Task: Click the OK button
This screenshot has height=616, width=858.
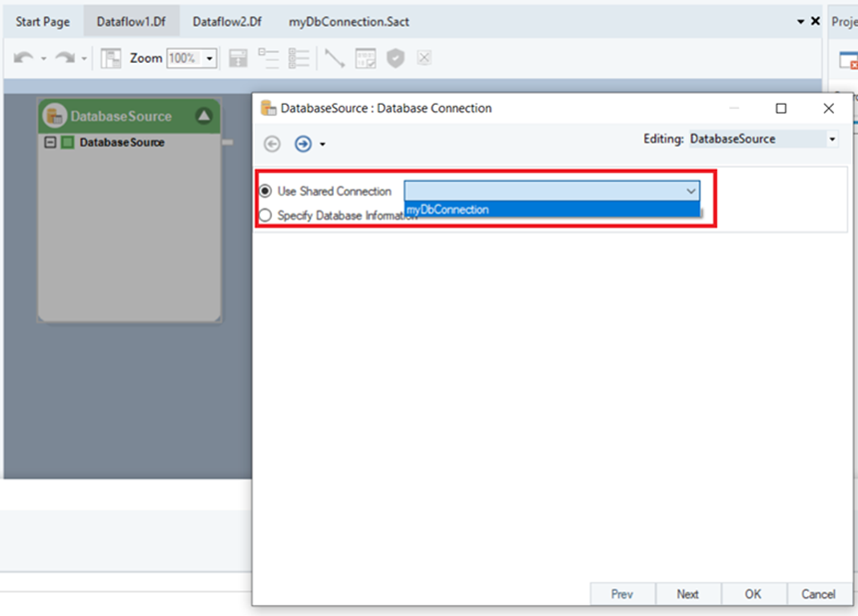Action: point(752,594)
